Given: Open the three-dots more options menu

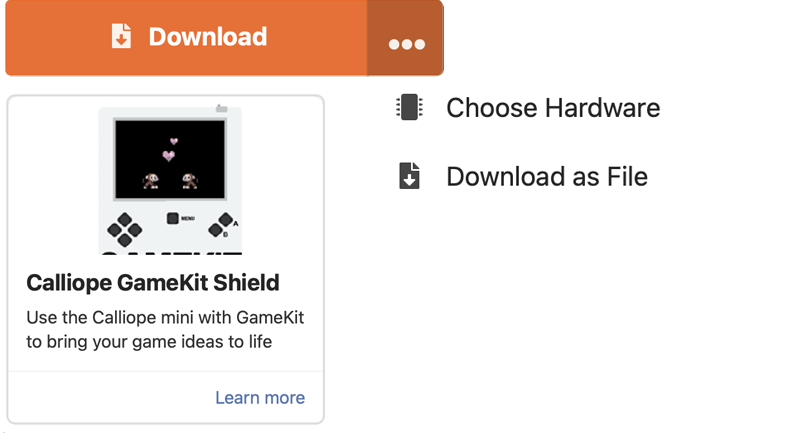Looking at the screenshot, I should [406, 41].
